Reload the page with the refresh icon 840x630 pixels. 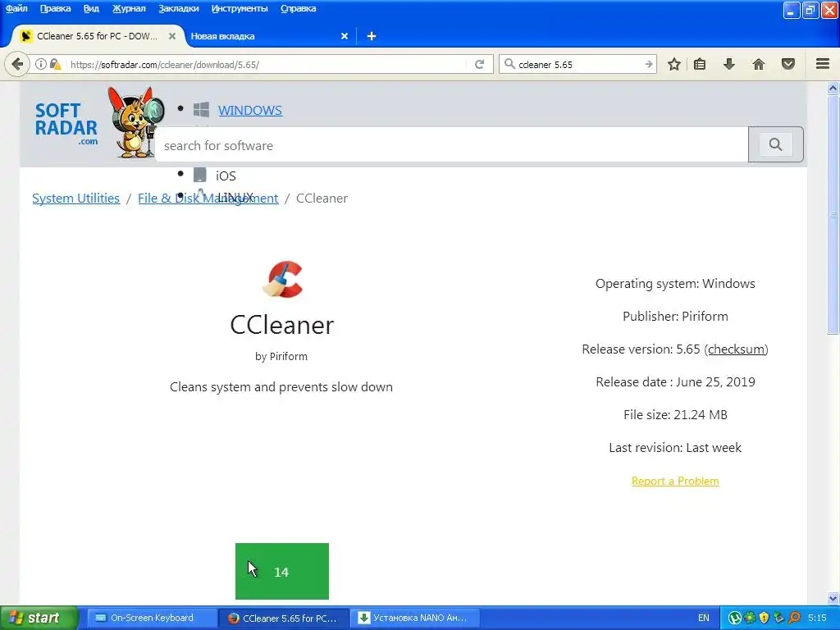point(479,64)
